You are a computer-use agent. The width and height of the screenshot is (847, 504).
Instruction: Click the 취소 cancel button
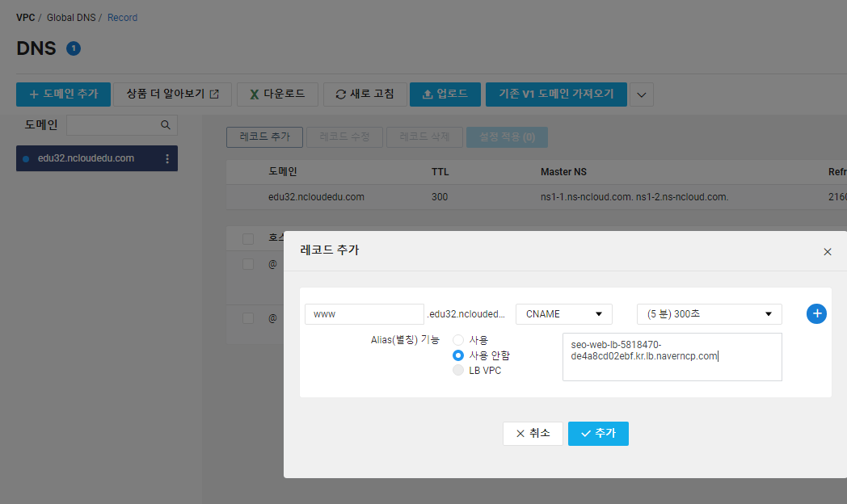[533, 433]
